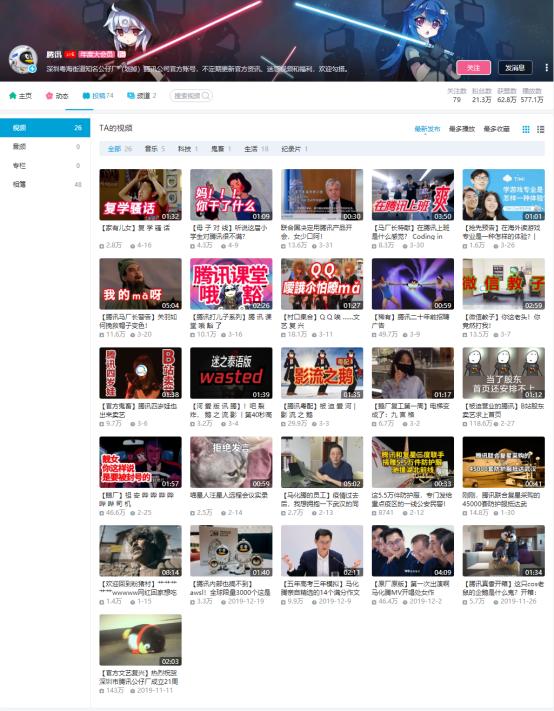Switch to grid view layout icon
This screenshot has height=711, width=554.
coord(526,129)
